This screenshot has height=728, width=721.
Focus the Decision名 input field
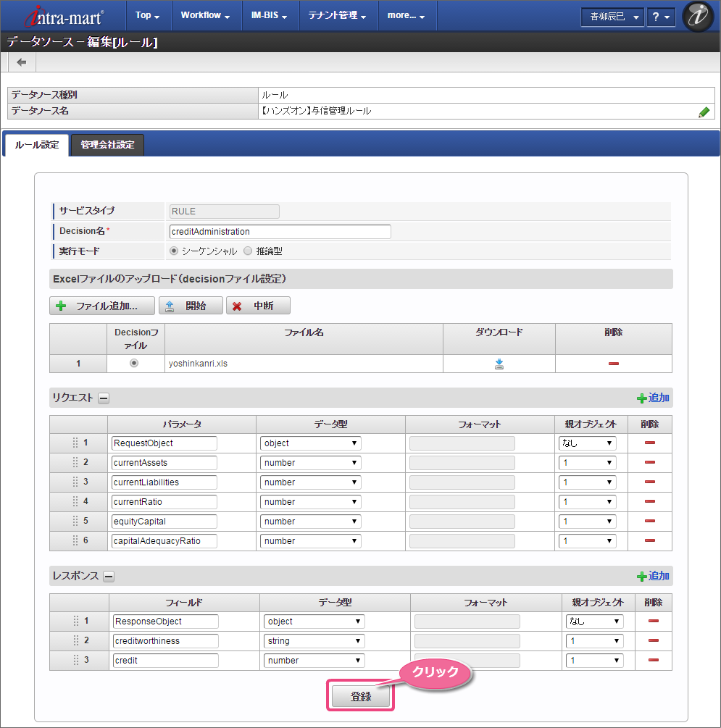[280, 232]
